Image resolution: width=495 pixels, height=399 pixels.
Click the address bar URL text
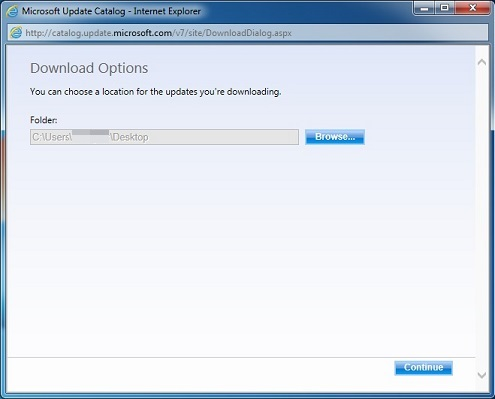point(158,33)
